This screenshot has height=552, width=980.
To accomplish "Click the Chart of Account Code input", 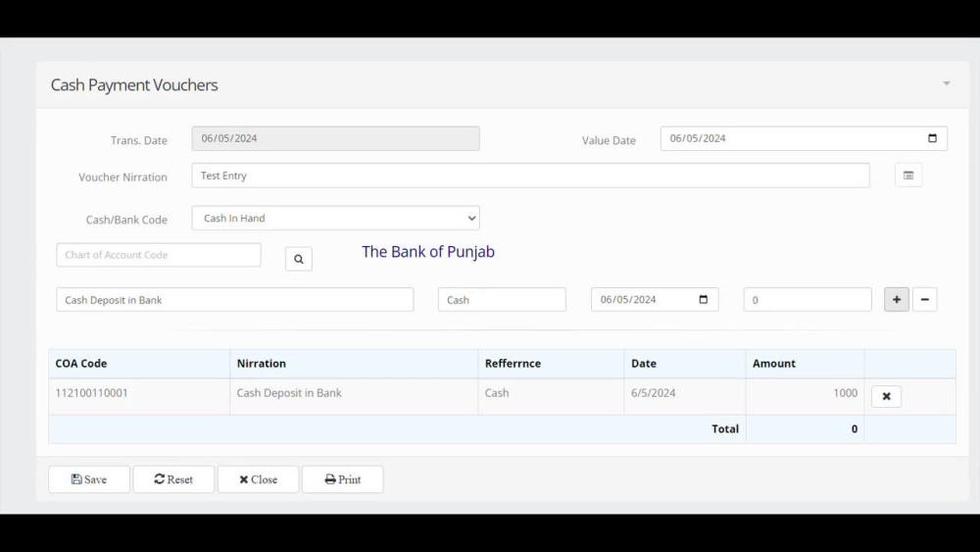I will tap(158, 255).
